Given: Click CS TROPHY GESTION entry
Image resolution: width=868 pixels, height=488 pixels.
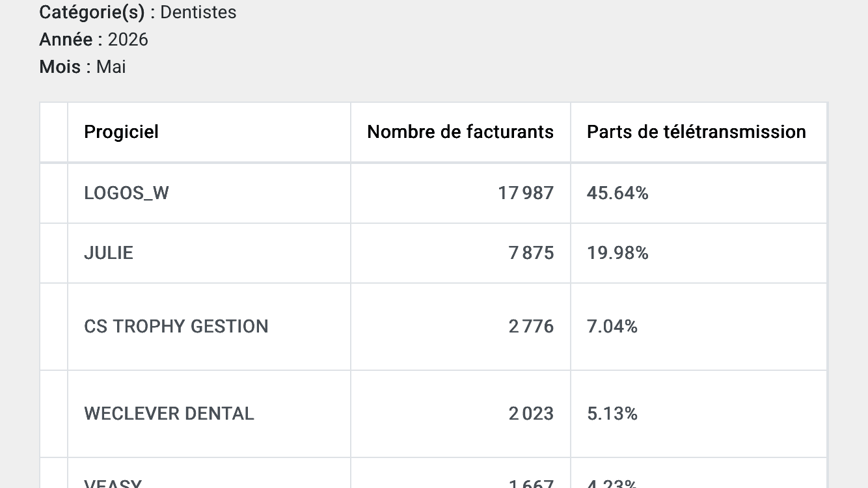Looking at the screenshot, I should click(176, 327).
